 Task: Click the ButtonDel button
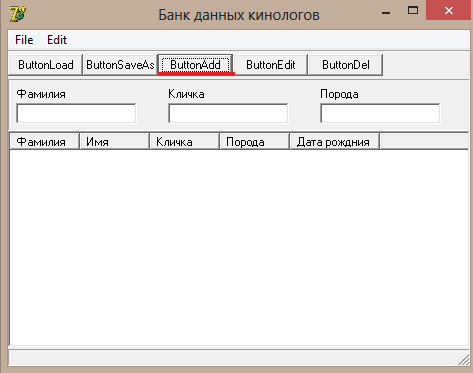point(346,65)
